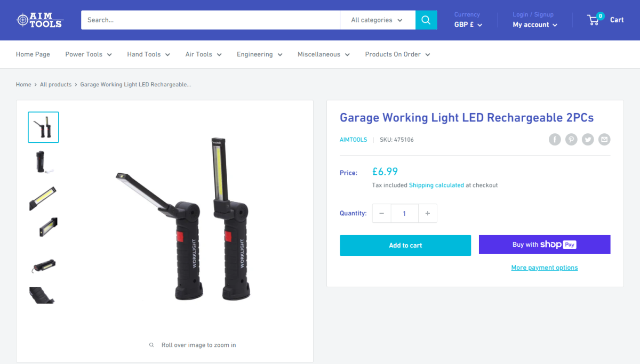Open the All categories dropdown

(377, 20)
